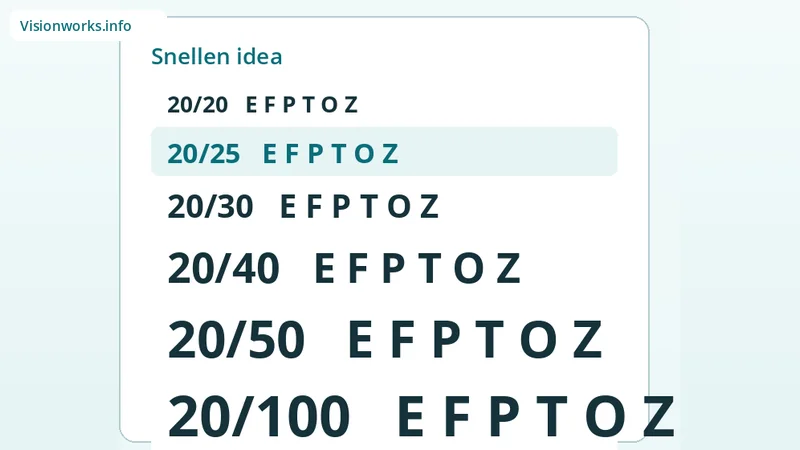The image size is (800, 450).
Task: Click letter Z in the 20/20 row
Action: [351, 105]
